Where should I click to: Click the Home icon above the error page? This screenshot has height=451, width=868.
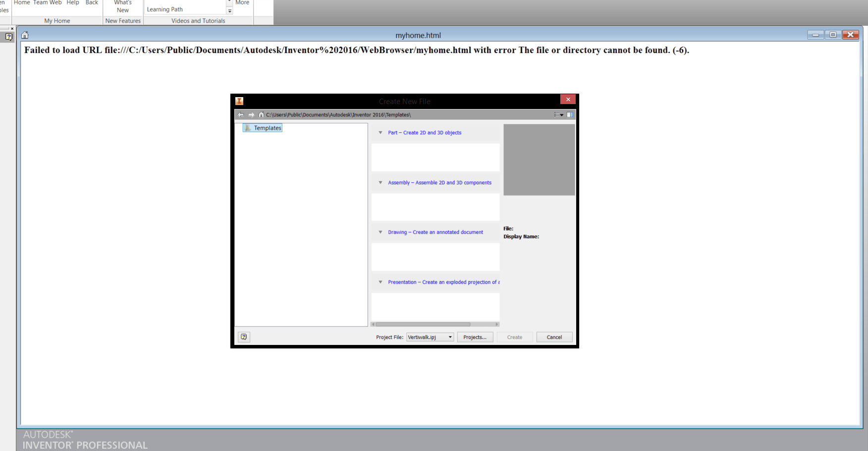(24, 35)
